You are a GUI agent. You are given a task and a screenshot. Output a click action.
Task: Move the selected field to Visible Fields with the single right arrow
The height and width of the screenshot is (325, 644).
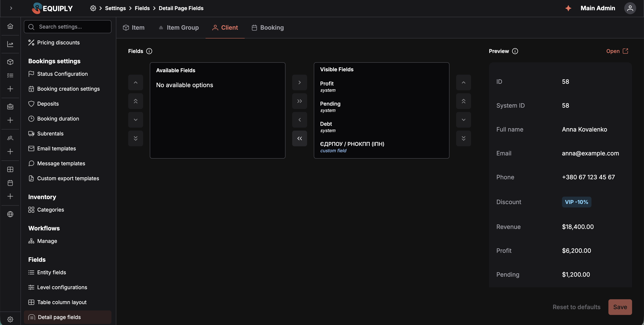tap(299, 82)
